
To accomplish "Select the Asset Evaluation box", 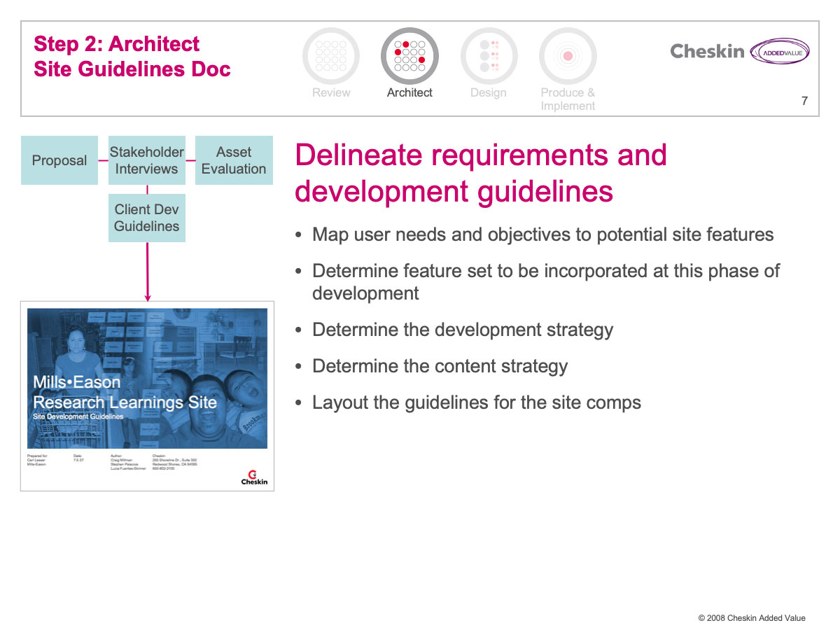I will coord(234,160).
